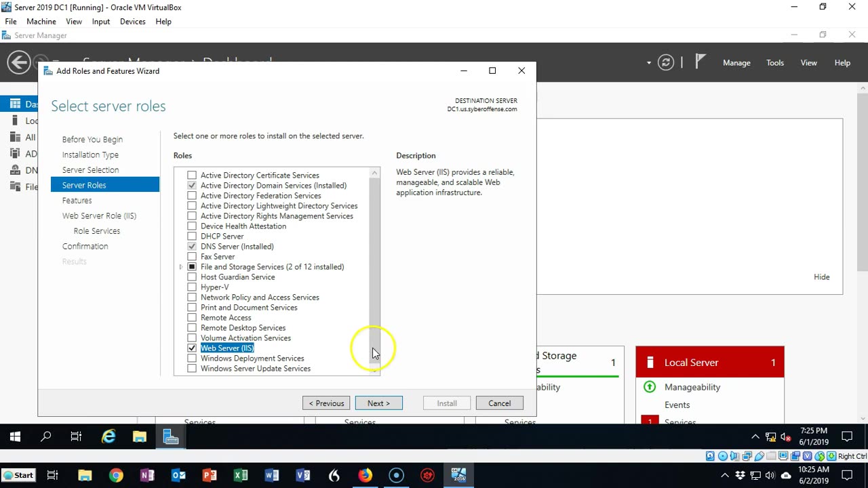Open Task View on guest taskbar

tap(77, 437)
